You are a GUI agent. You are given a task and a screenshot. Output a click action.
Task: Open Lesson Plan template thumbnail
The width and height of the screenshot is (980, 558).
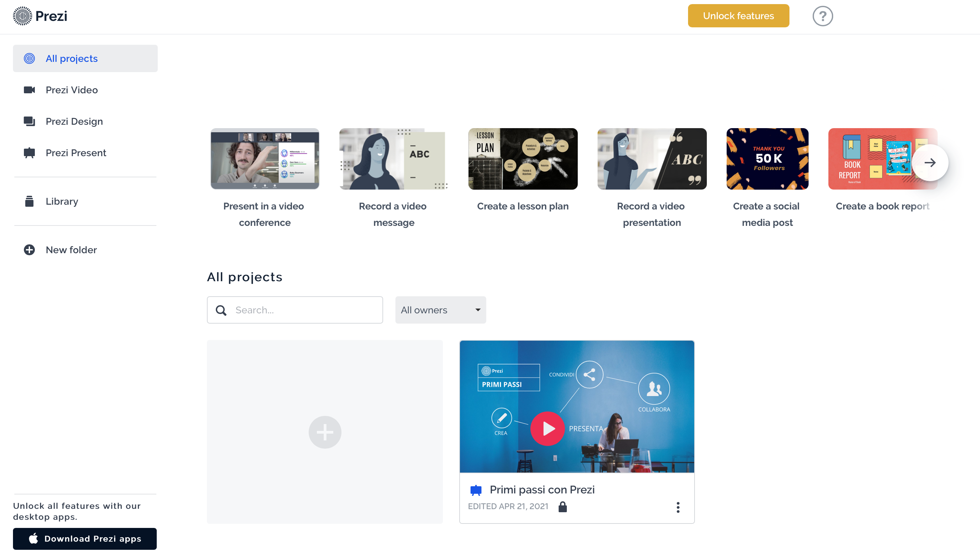pos(523,159)
